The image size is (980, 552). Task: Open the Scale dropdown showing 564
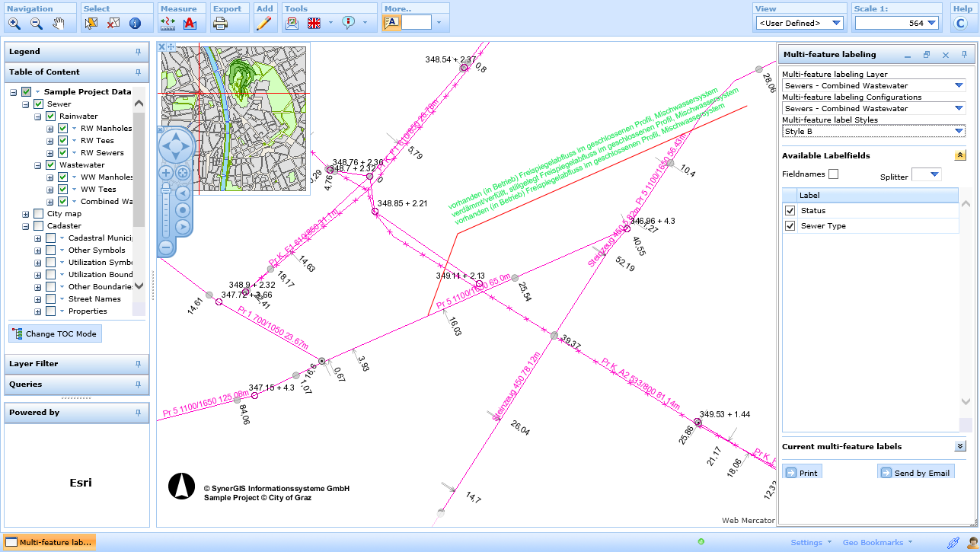[x=934, y=24]
